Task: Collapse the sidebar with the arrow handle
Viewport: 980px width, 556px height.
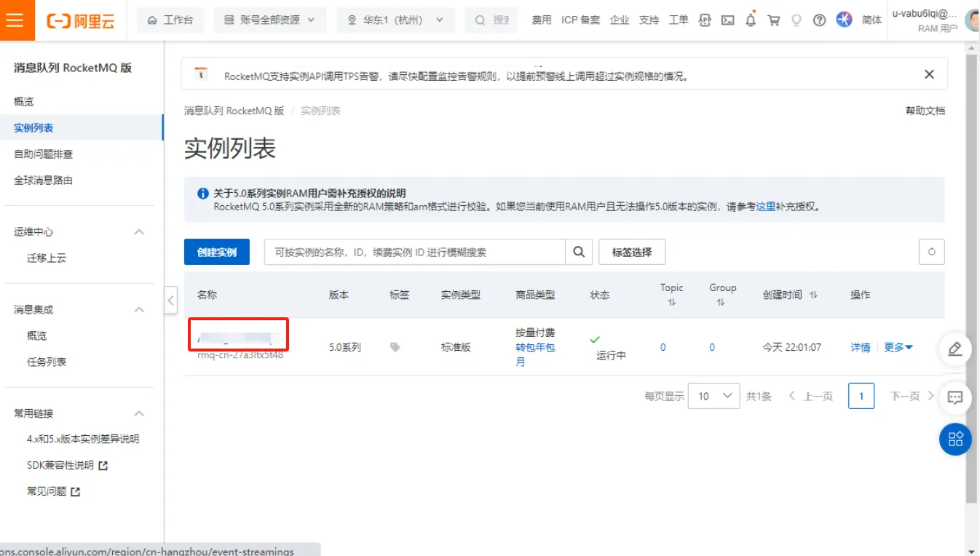Action: (x=170, y=299)
